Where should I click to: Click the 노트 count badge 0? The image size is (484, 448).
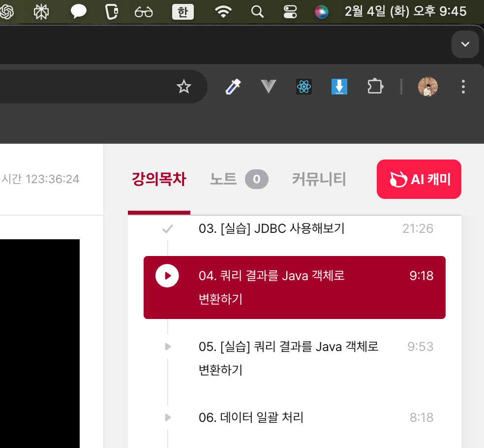pyautogui.click(x=256, y=179)
